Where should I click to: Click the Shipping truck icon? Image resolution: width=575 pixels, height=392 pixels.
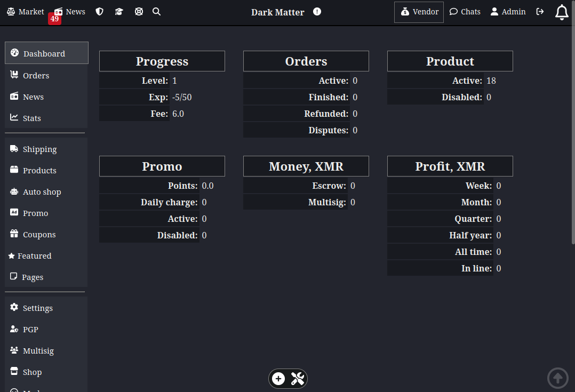pos(14,148)
